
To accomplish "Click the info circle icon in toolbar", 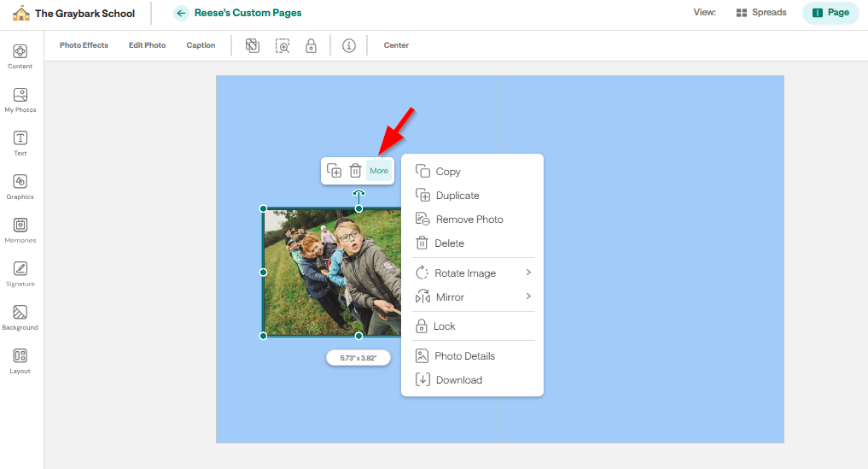I will [349, 45].
